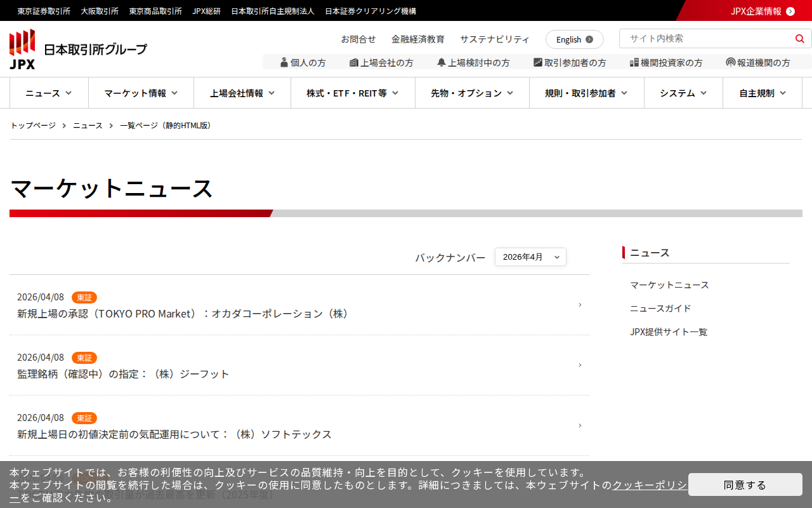Open the クッキーポリシー link in the banner
812x508 pixels.
649,485
